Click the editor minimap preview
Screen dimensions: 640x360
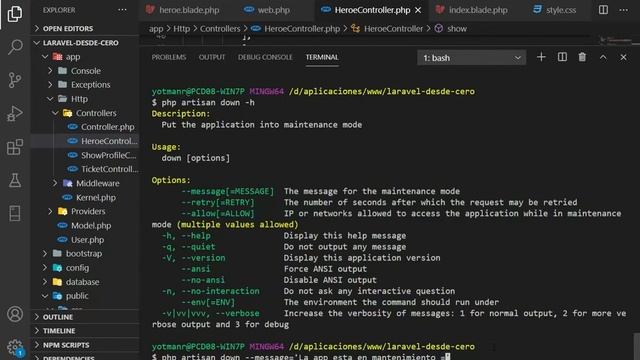click(x=616, y=40)
